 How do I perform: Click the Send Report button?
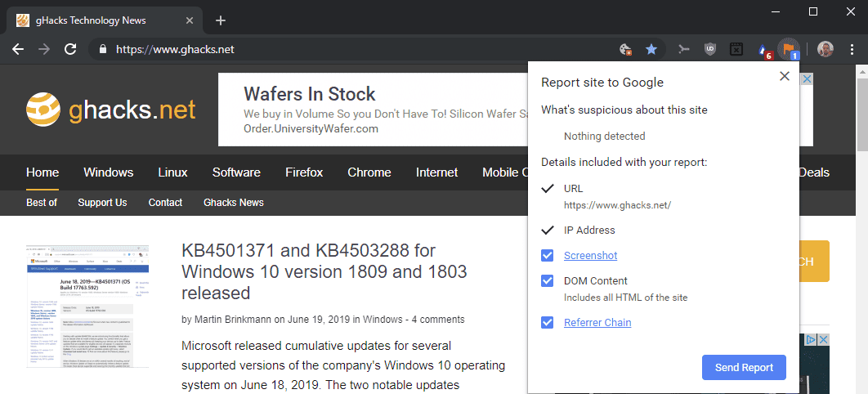pyautogui.click(x=744, y=368)
